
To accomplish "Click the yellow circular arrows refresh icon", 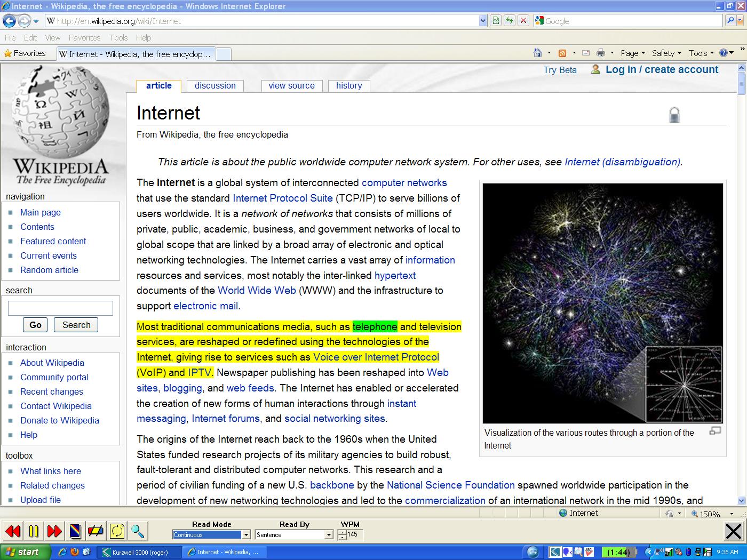I will 117,531.
